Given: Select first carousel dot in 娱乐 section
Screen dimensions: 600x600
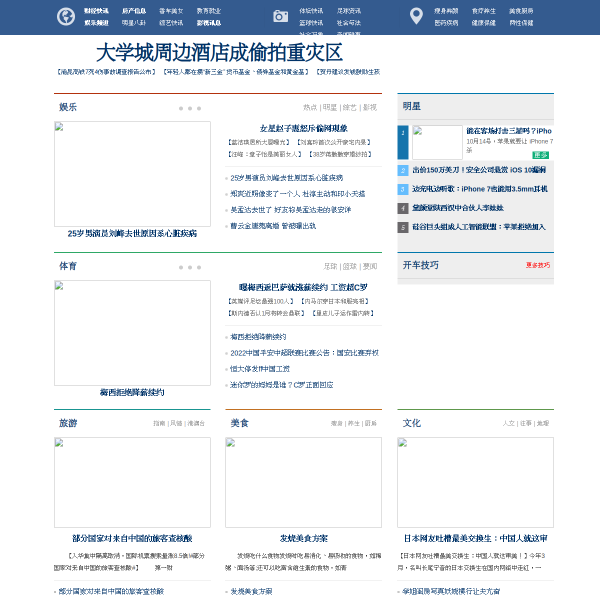Looking at the screenshot, I should pos(181,109).
